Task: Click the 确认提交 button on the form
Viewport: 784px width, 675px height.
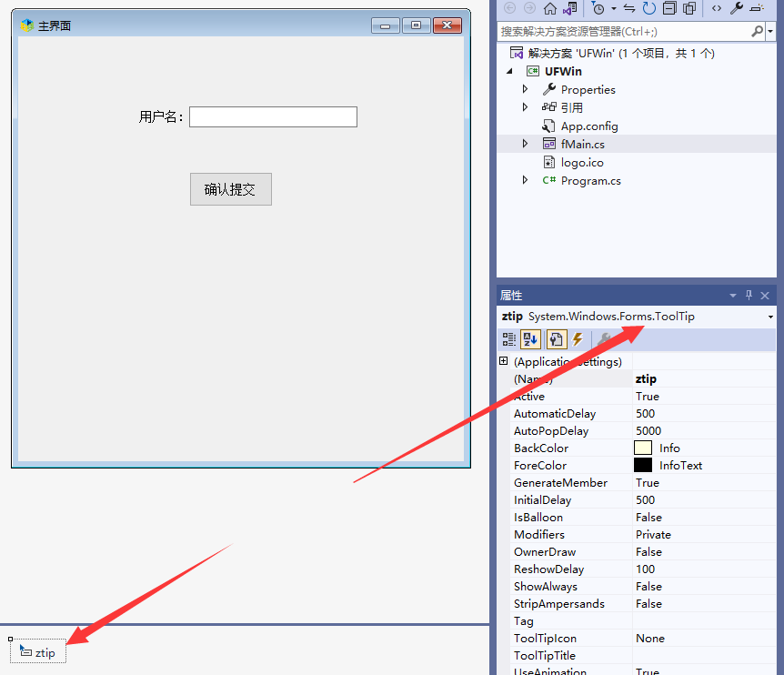Action: (x=230, y=189)
